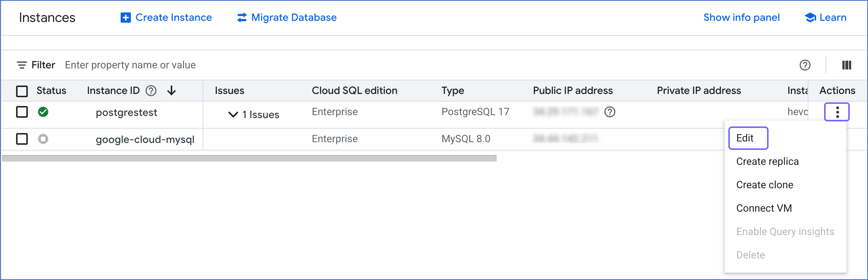
Task: Click the Type column header
Action: [453, 91]
